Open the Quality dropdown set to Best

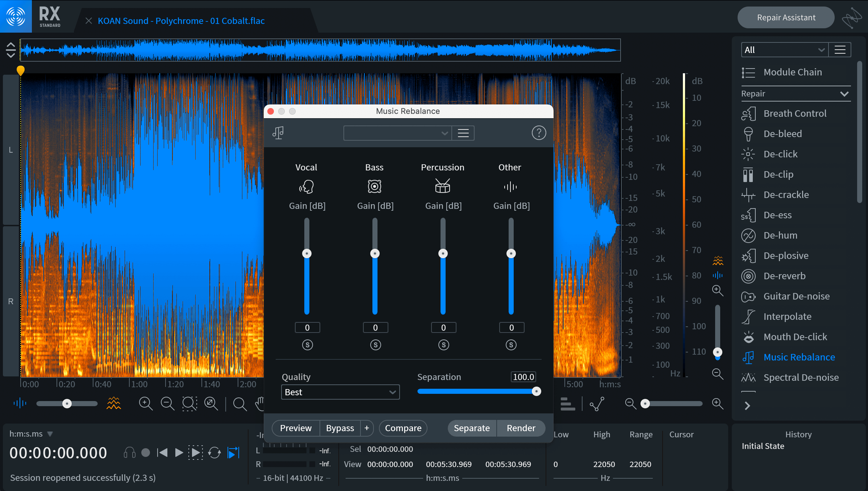[x=340, y=392]
